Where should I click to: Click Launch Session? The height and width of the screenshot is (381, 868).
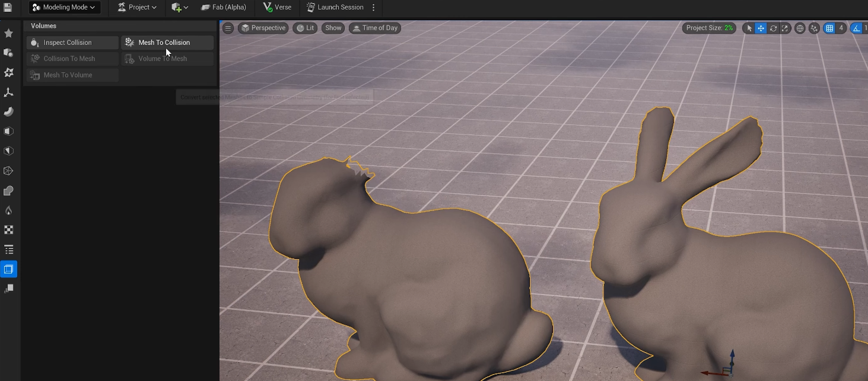[x=335, y=8]
